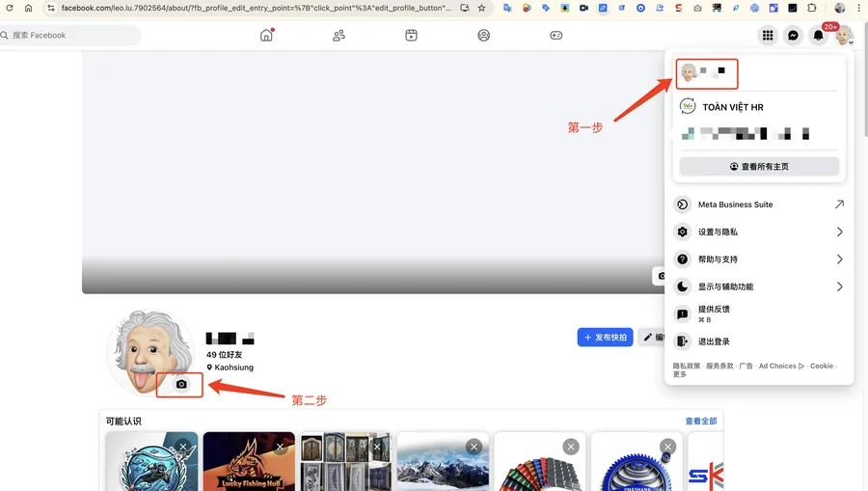Open the Friends icon in top navigation

339,36
